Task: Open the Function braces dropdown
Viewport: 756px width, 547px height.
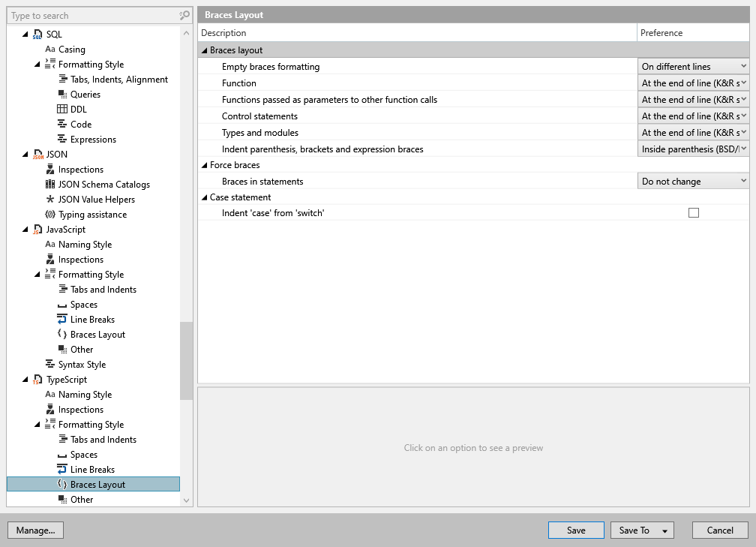Action: click(x=693, y=83)
